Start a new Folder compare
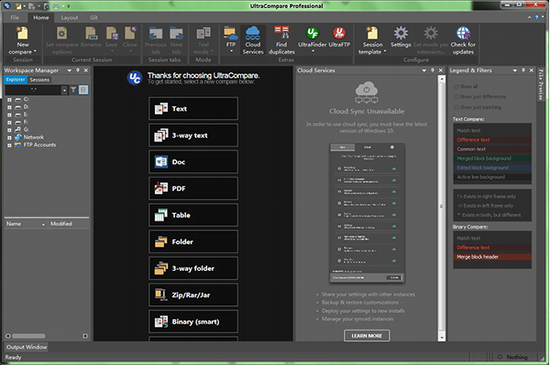This screenshot has height=365, width=550. pyautogui.click(x=193, y=242)
